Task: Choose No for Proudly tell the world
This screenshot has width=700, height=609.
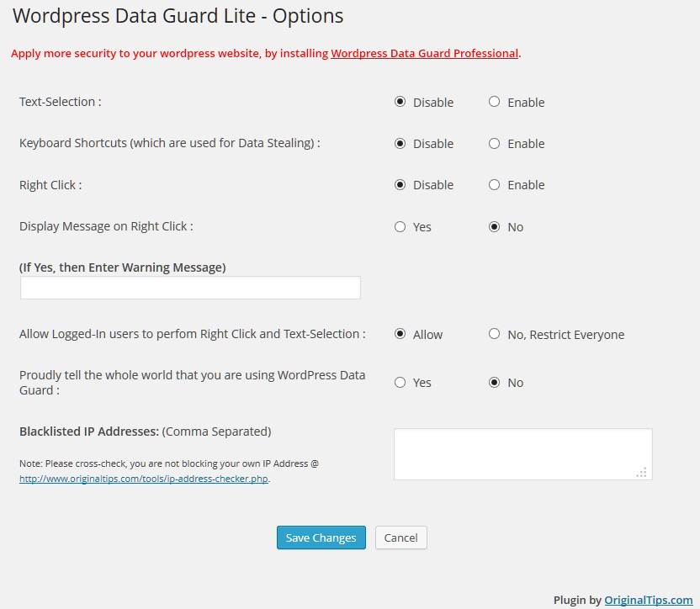Action: [x=494, y=383]
